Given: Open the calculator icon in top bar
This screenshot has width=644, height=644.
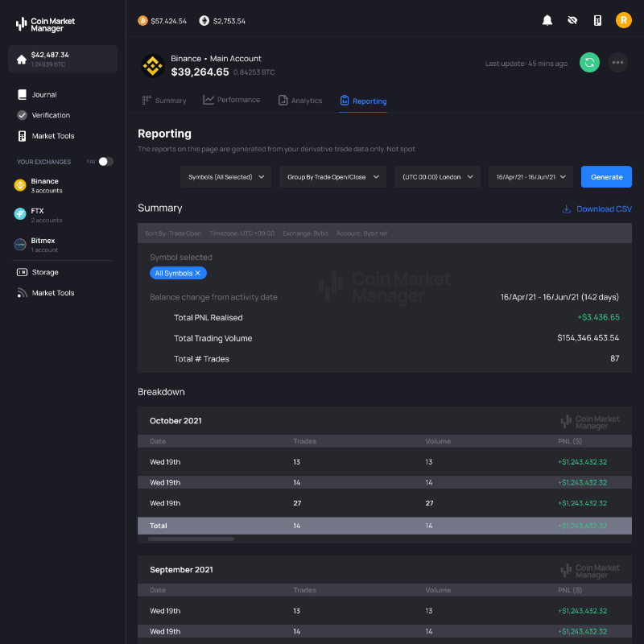Looking at the screenshot, I should (597, 21).
